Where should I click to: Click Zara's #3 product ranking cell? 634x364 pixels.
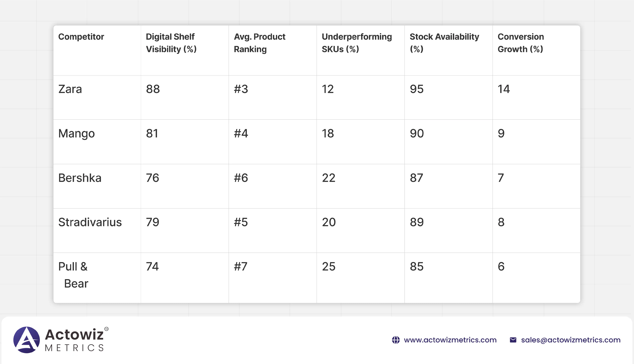click(241, 89)
